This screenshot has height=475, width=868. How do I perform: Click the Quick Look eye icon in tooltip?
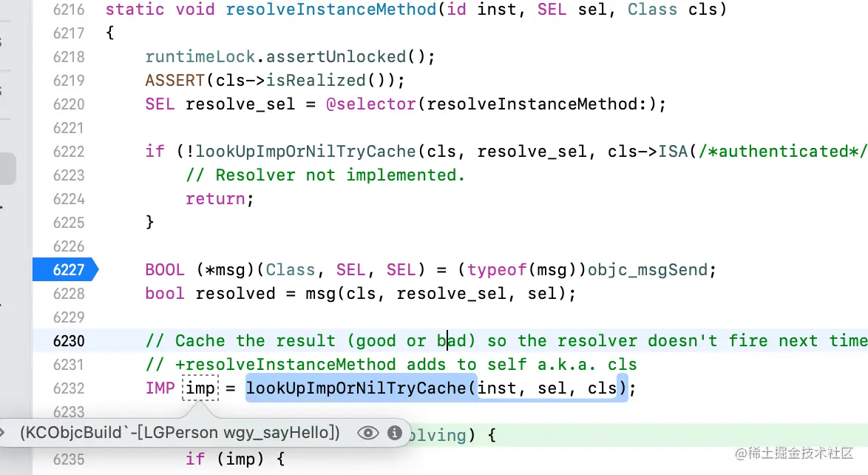(368, 433)
